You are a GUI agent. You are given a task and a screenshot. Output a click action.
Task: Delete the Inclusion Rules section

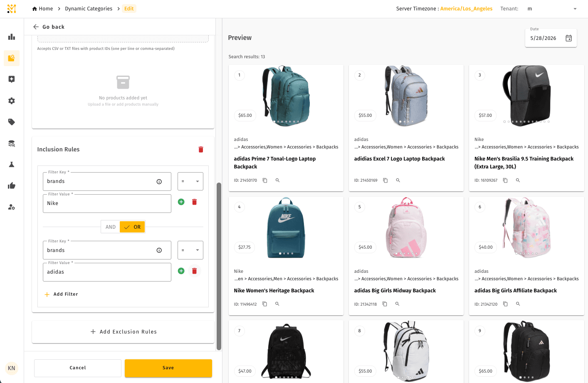201,149
